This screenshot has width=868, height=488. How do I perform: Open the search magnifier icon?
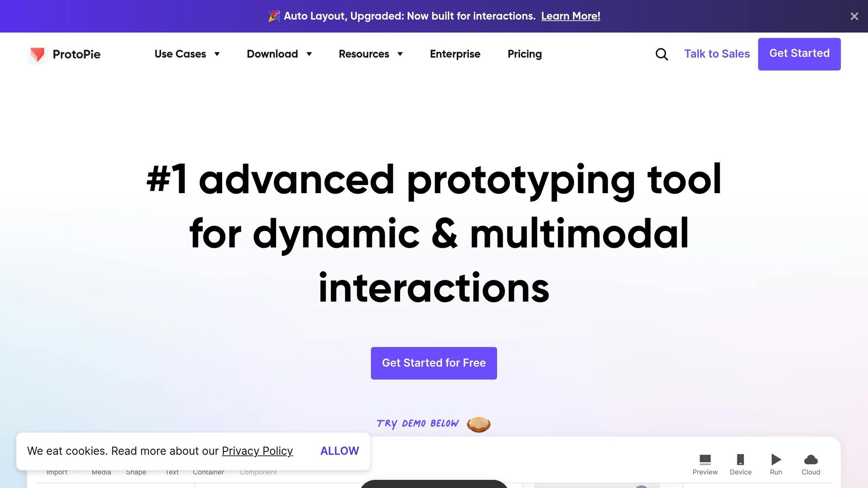[x=662, y=54]
